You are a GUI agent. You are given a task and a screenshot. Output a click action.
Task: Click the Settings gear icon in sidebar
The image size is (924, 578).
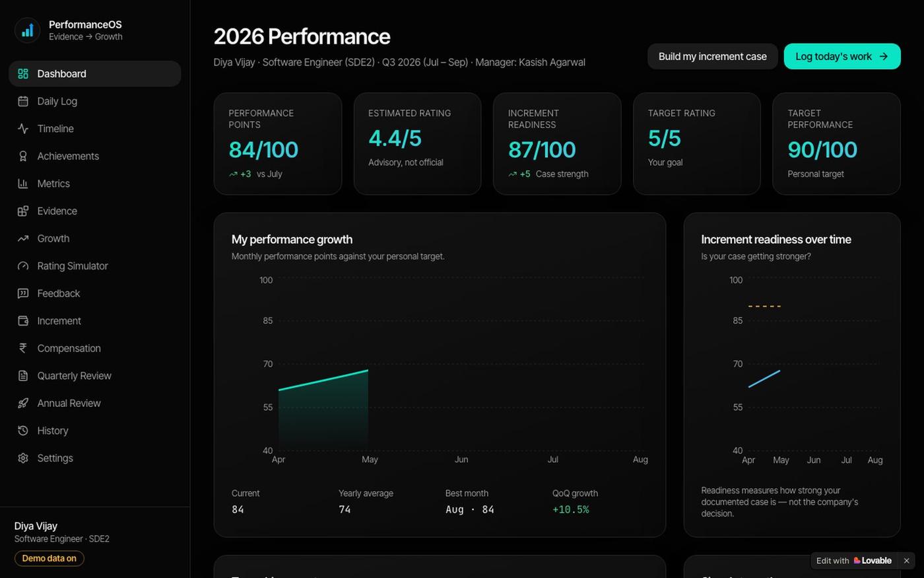23,458
